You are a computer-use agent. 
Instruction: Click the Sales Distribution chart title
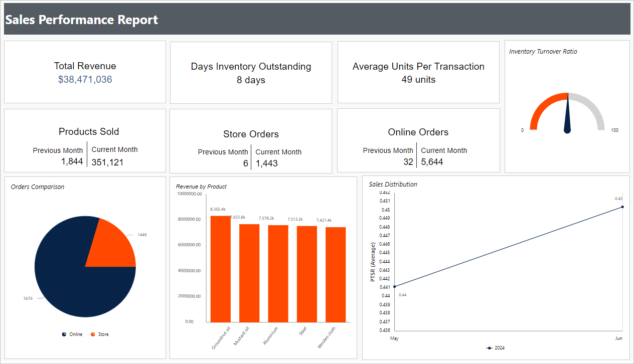click(x=393, y=185)
